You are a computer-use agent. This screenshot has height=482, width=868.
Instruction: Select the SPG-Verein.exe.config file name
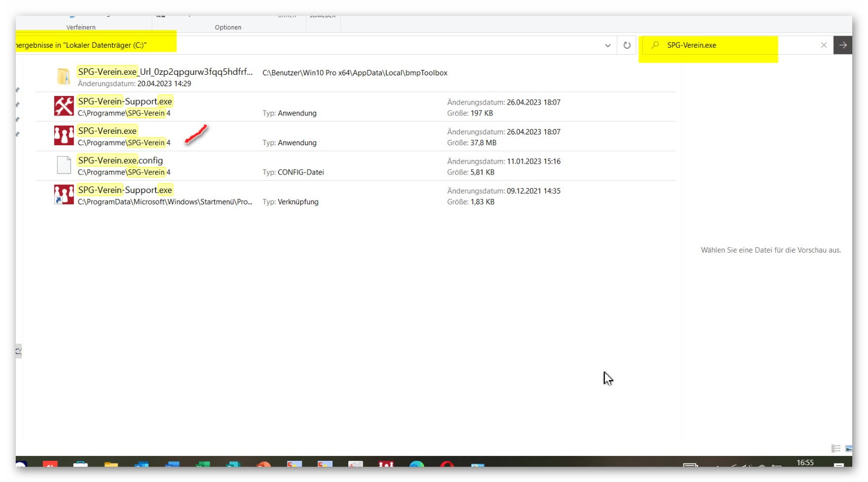[120, 160]
